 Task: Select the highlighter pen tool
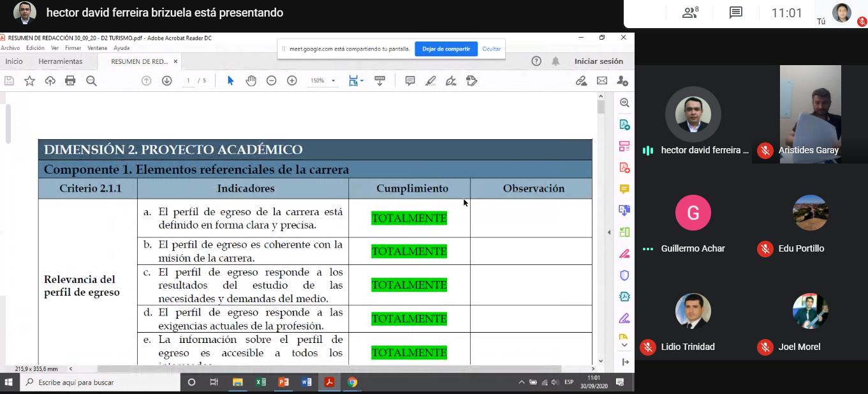[430, 80]
